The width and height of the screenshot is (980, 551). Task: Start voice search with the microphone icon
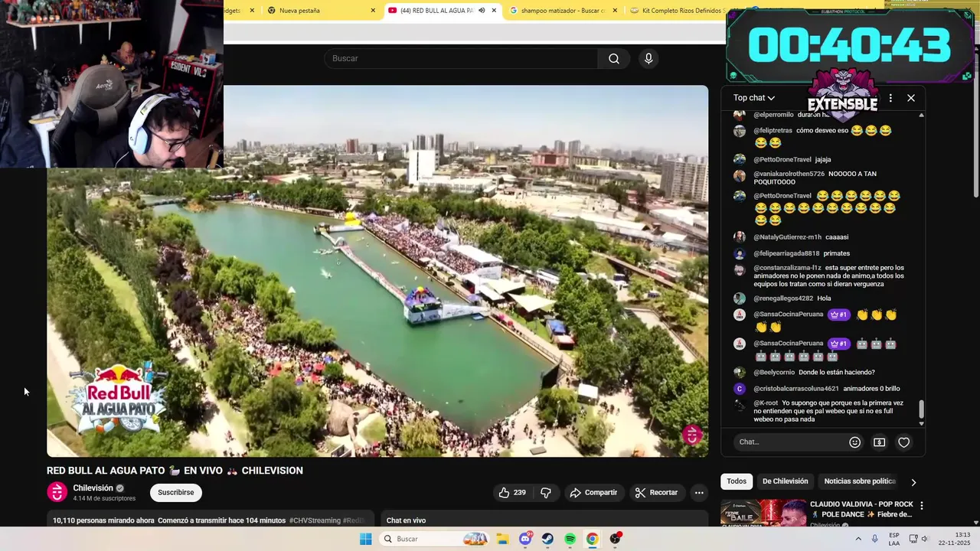tap(648, 59)
